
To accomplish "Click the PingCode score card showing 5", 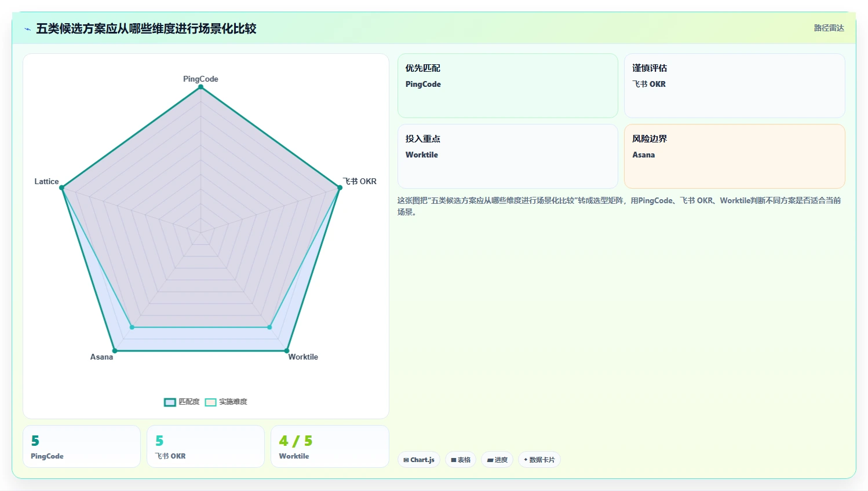I will tap(82, 446).
